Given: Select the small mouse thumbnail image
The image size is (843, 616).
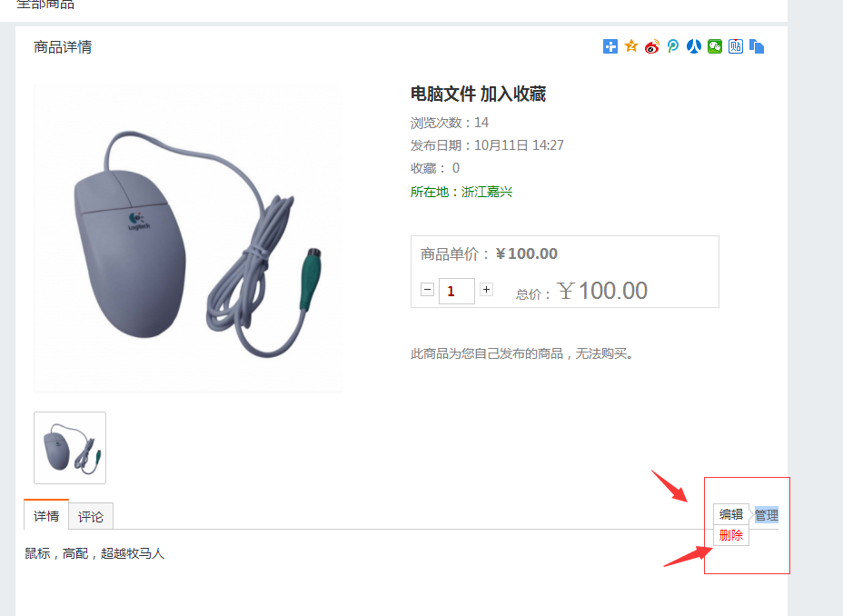Looking at the screenshot, I should pyautogui.click(x=70, y=448).
